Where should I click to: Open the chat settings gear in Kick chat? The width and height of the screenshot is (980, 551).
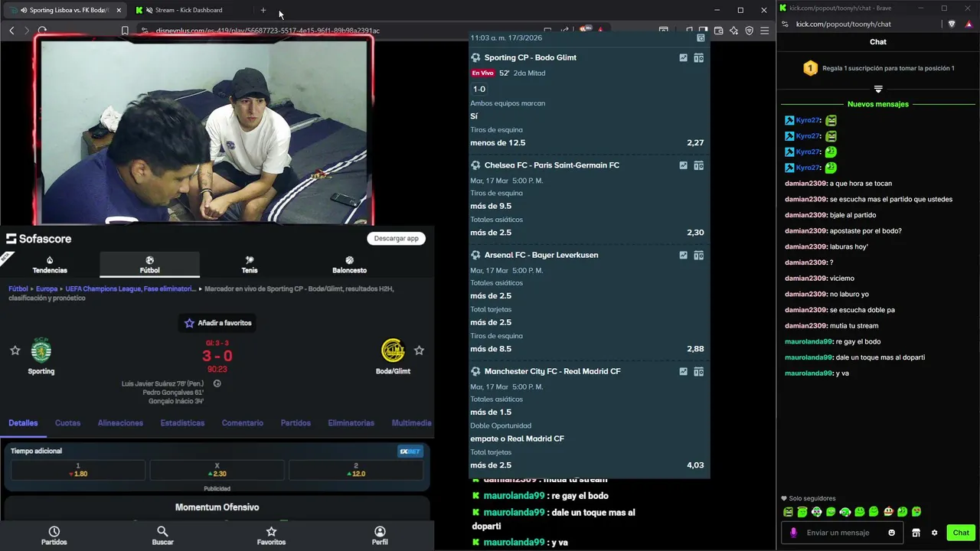click(x=934, y=533)
